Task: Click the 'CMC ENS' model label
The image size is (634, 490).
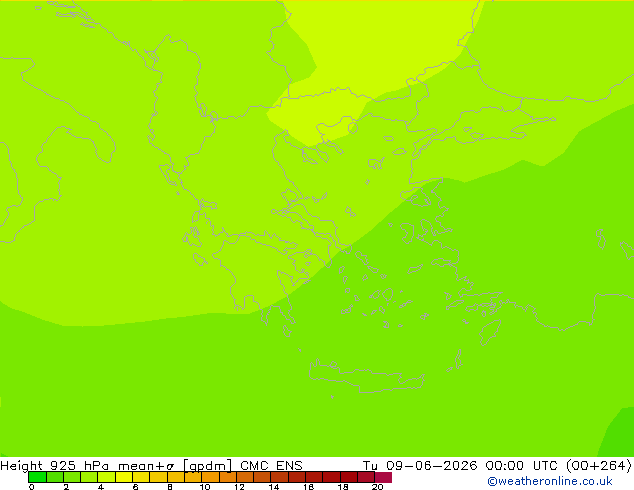Action: (271, 465)
